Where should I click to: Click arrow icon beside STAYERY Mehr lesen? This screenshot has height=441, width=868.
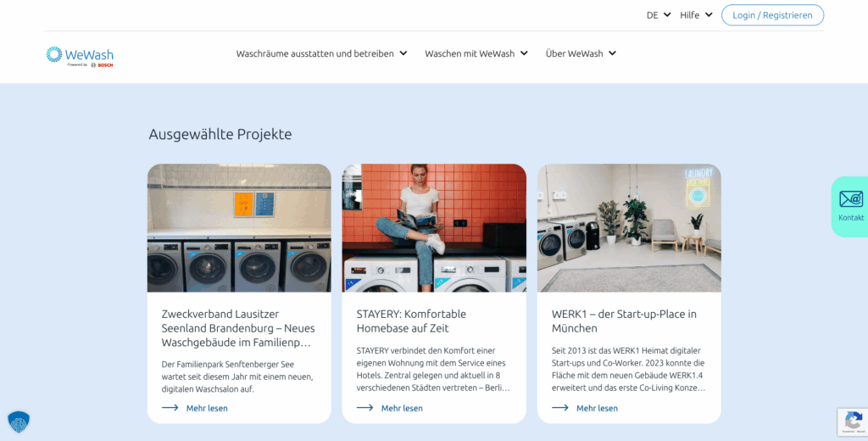[364, 408]
